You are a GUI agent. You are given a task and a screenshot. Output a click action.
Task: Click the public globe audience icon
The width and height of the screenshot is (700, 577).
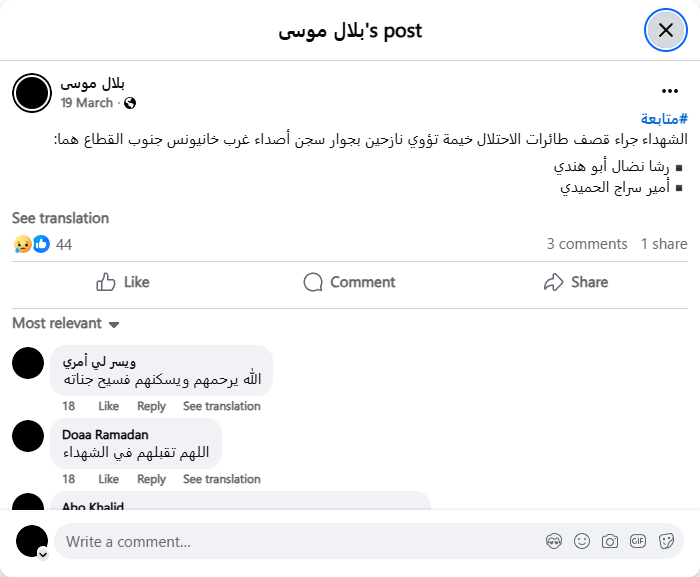[130, 103]
